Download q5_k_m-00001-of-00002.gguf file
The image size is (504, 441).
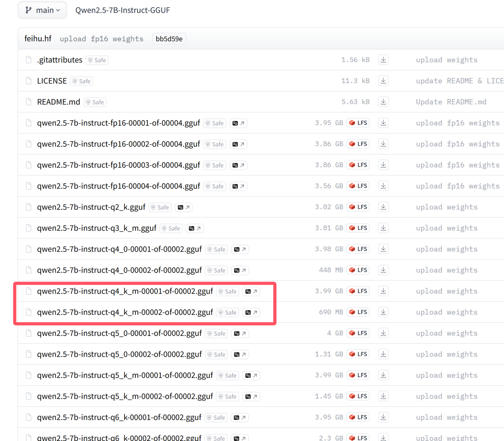(383, 375)
